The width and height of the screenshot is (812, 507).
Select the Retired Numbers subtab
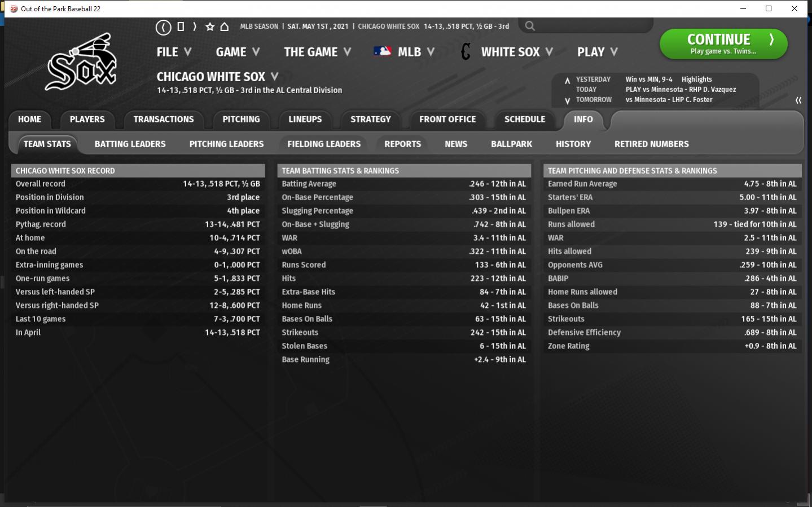pos(651,144)
